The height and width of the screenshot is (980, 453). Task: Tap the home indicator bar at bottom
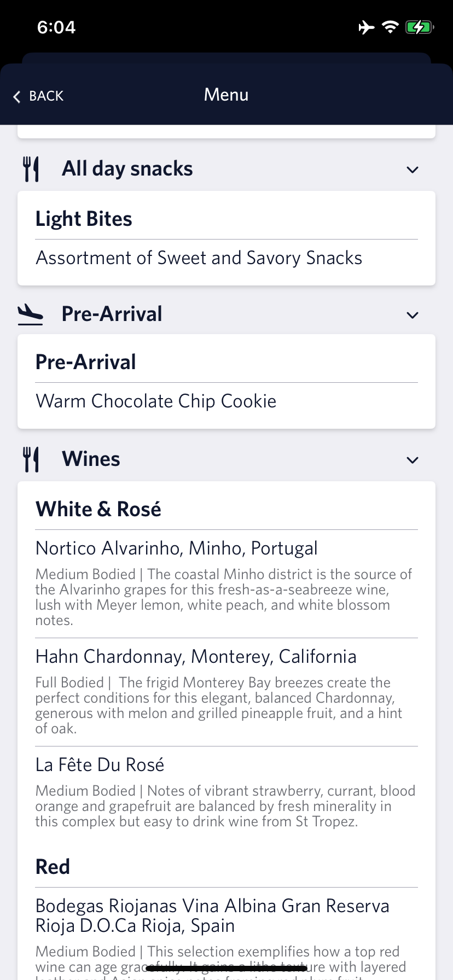[x=226, y=966]
